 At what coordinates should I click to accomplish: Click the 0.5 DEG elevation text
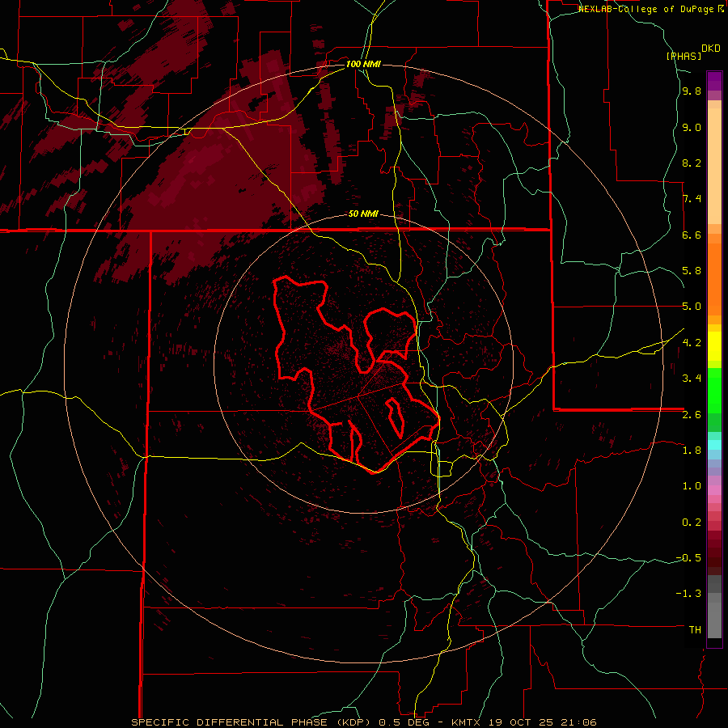(405, 722)
